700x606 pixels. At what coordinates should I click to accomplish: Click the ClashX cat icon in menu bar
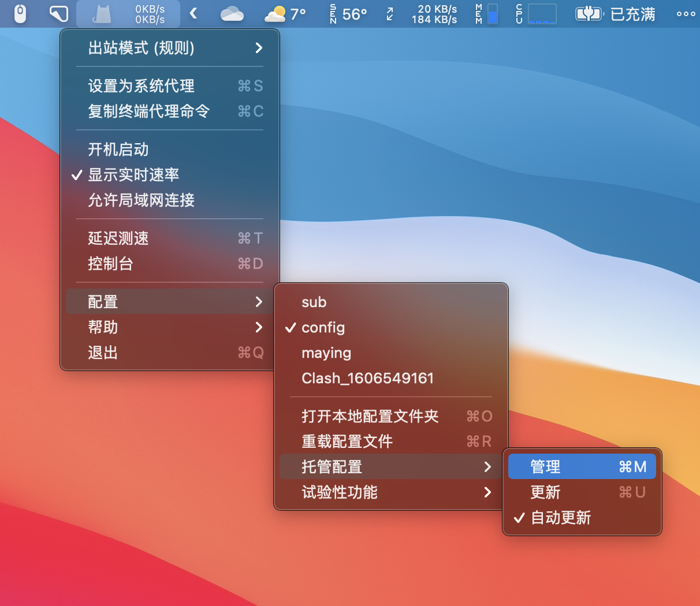pyautogui.click(x=102, y=14)
